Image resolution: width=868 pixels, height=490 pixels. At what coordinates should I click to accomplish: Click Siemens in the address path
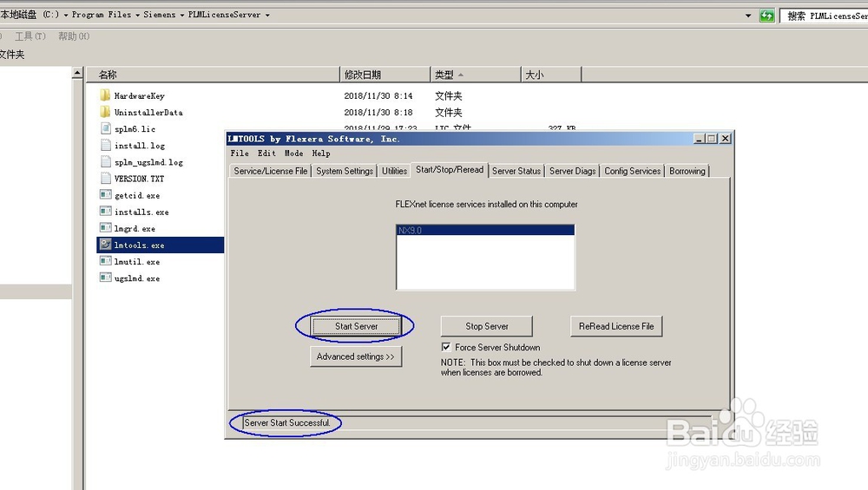click(160, 15)
